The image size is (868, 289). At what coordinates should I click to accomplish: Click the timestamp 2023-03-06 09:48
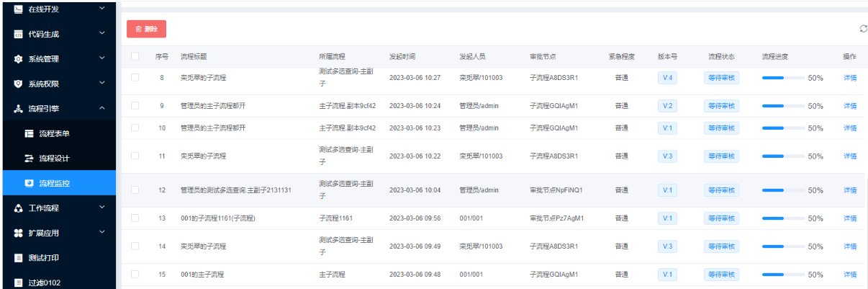(x=415, y=275)
